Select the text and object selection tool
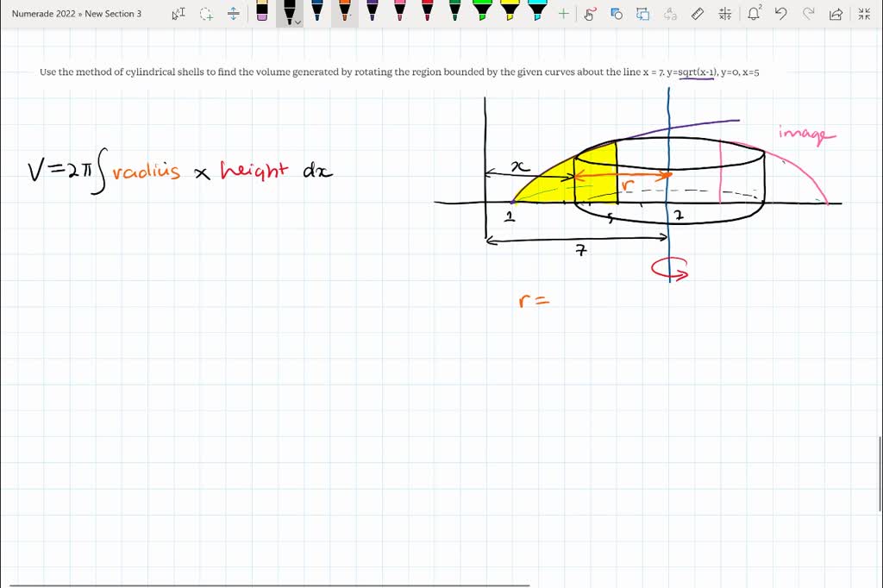Screen dimensions: 883x588 (178, 14)
